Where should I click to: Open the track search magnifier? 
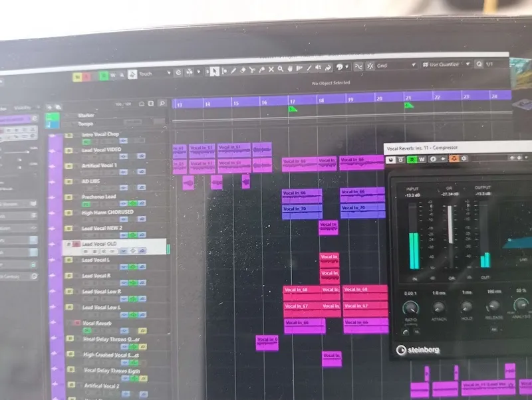pyautogui.click(x=162, y=103)
